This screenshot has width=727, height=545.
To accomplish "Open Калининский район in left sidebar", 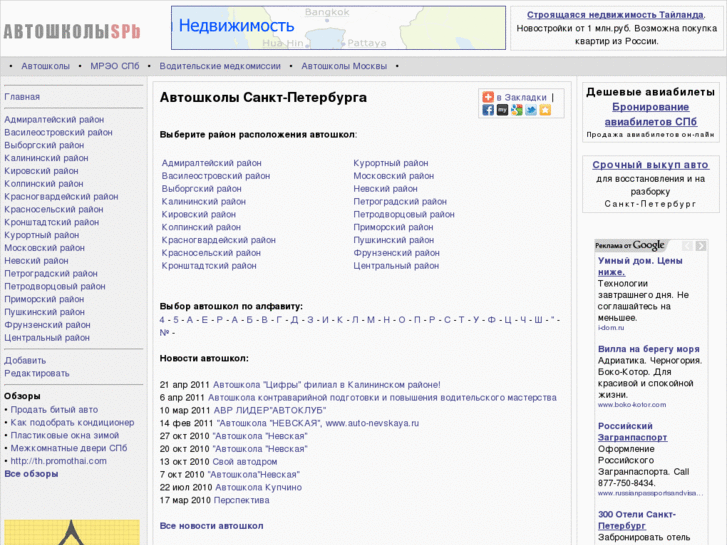I will pyautogui.click(x=46, y=158).
